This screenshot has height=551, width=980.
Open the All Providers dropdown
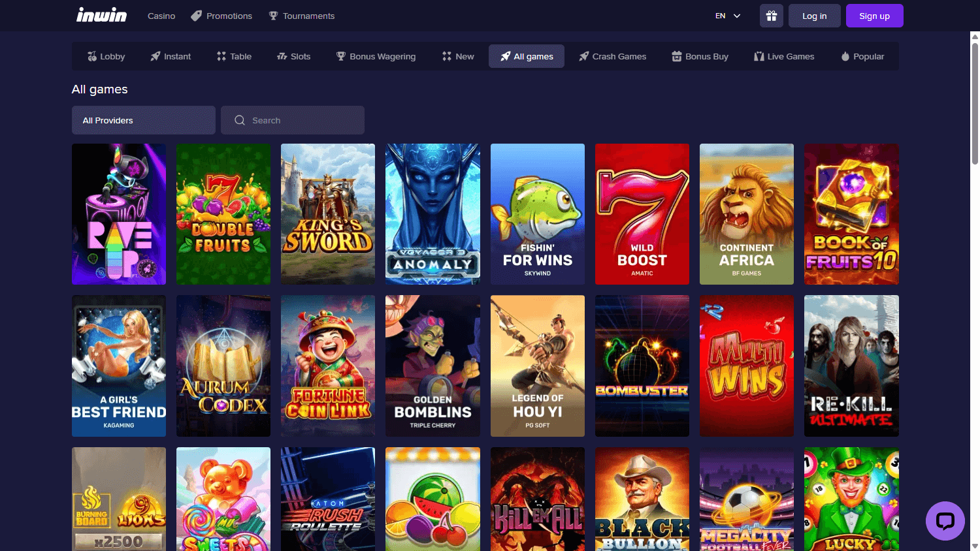pos(143,120)
